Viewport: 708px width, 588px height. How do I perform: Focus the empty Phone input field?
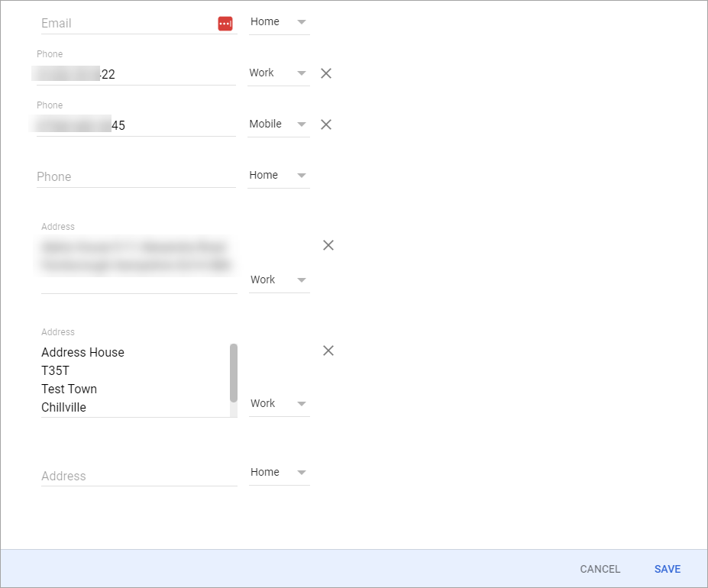pos(136,176)
